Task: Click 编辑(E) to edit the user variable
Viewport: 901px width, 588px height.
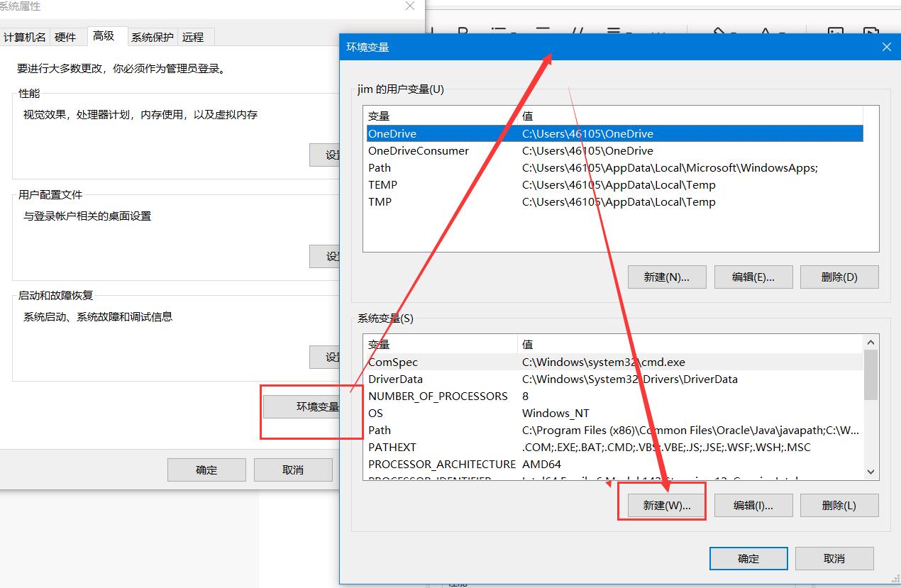Action: [753, 277]
